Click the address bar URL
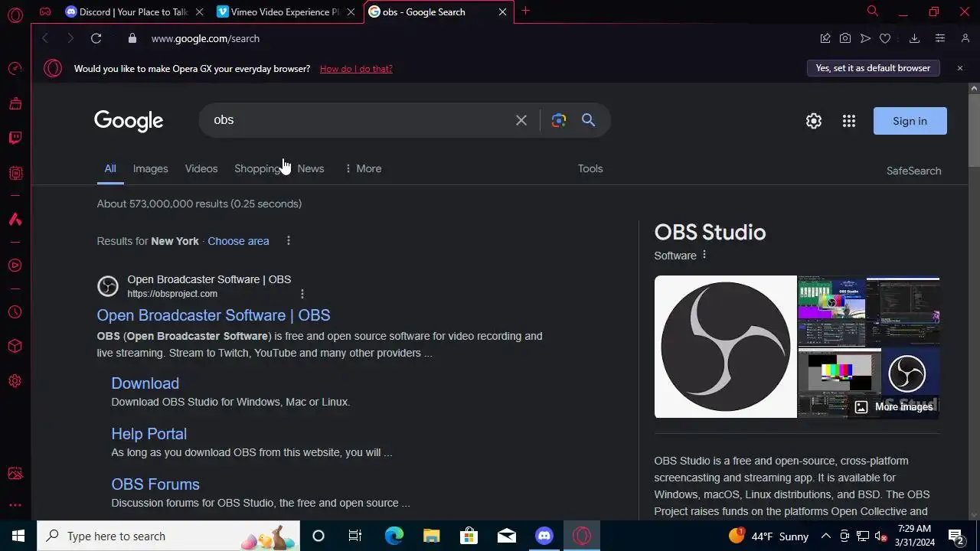The width and height of the screenshot is (980, 551). click(x=205, y=38)
